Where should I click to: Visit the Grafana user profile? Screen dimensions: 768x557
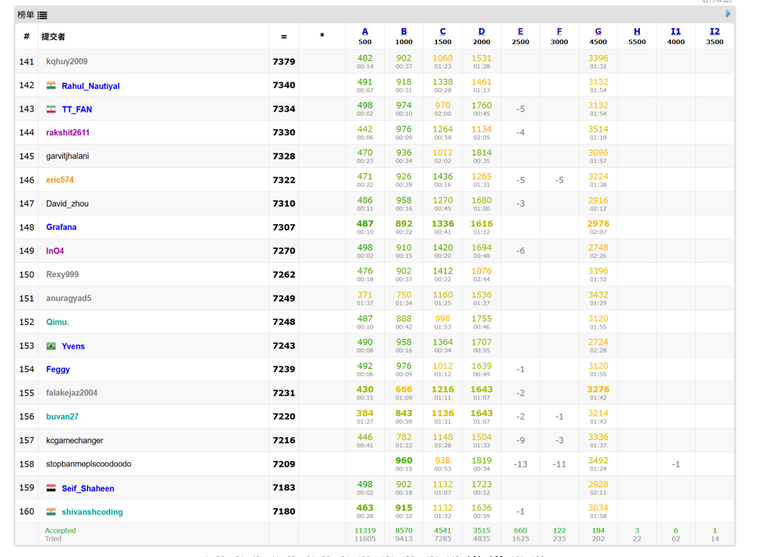(61, 227)
